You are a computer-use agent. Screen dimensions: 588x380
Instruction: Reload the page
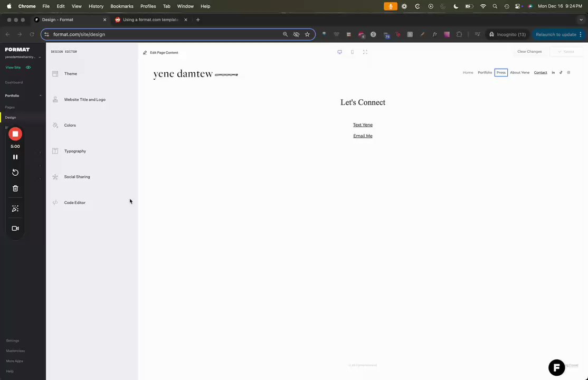(32, 34)
